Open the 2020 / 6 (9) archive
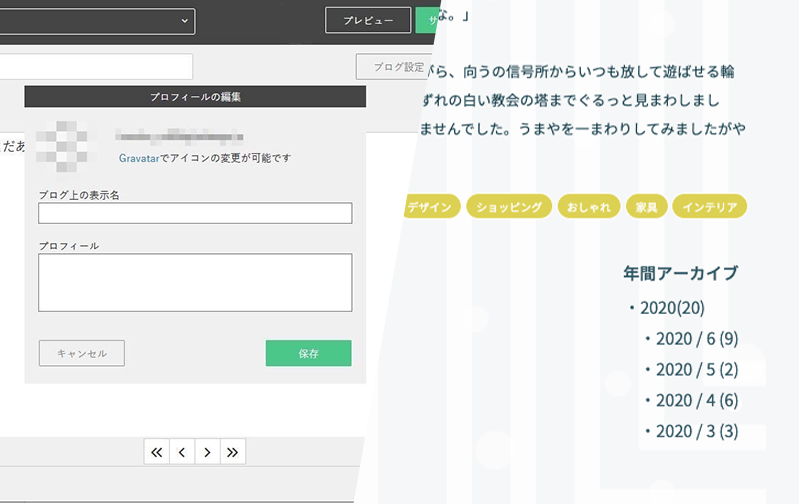This screenshot has height=504, width=799. click(x=696, y=339)
